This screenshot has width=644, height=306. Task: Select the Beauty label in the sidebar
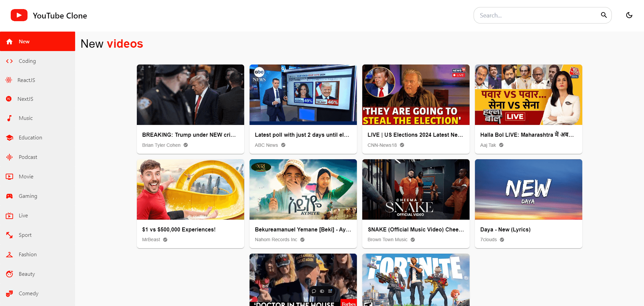27,274
